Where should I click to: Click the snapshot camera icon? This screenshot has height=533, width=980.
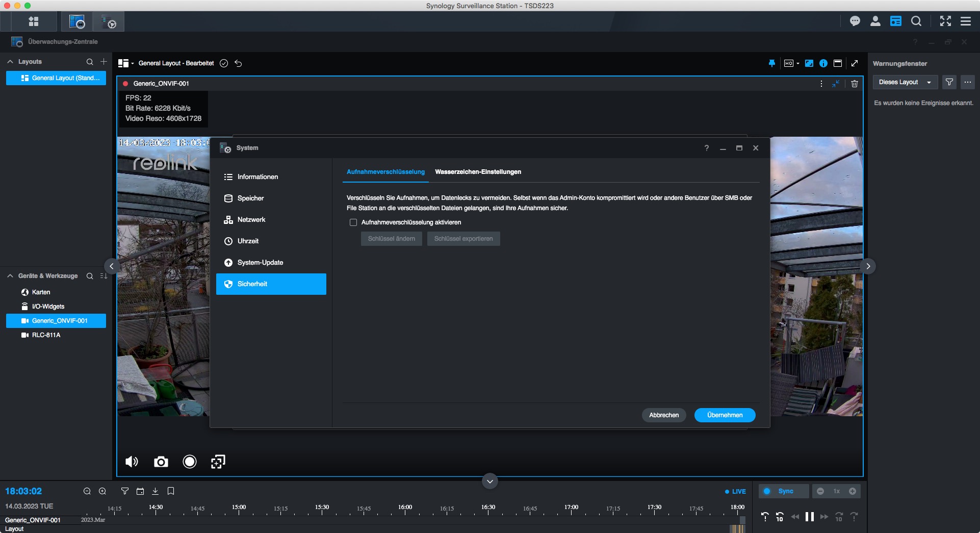tap(161, 462)
